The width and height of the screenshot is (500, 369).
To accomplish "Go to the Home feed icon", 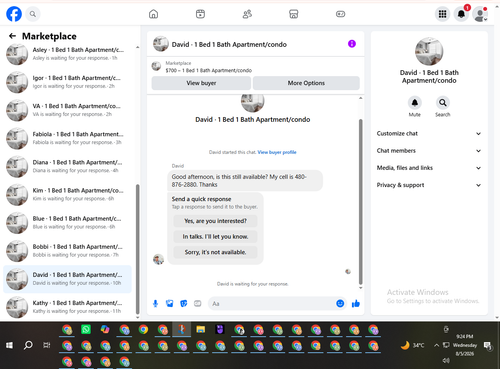I will 153,14.
